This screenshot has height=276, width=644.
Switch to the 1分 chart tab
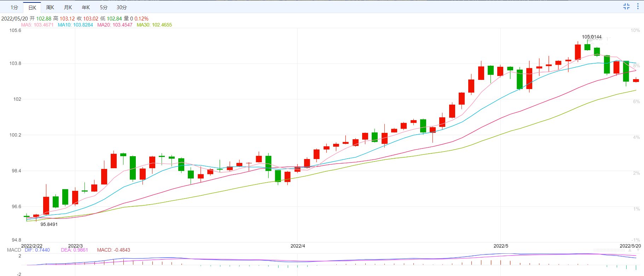point(14,7)
